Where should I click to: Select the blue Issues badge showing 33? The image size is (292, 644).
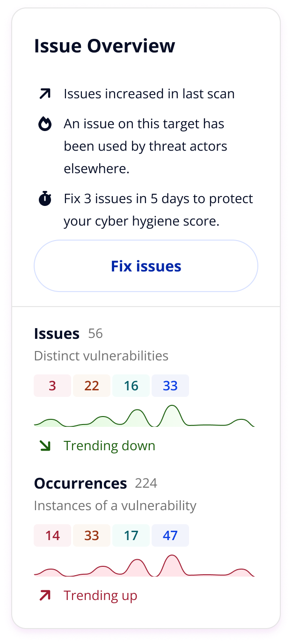(170, 386)
